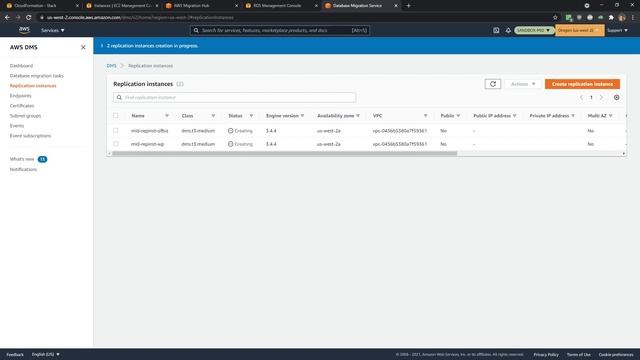Reload the browser page
This screenshot has height=360, width=640.
point(29,18)
